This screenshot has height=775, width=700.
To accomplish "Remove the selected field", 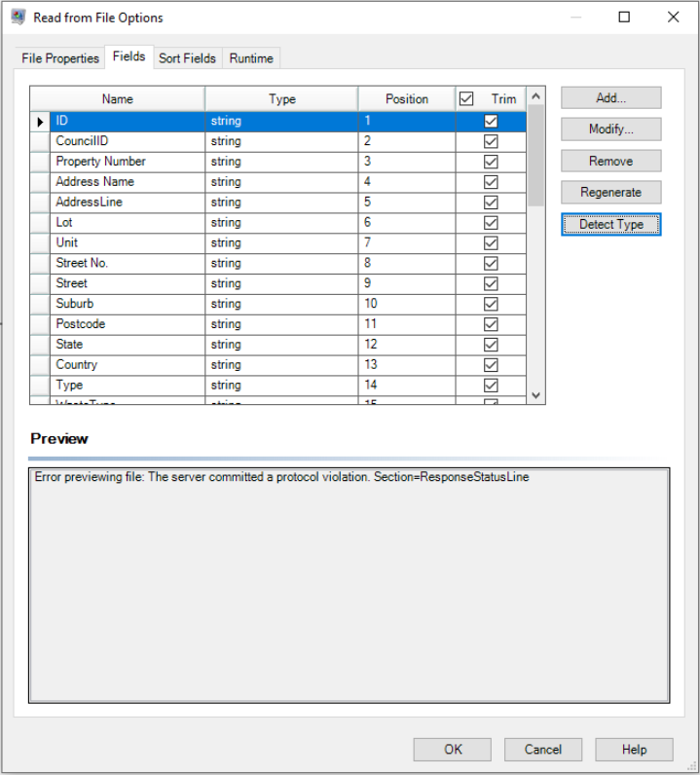I will coord(610,162).
